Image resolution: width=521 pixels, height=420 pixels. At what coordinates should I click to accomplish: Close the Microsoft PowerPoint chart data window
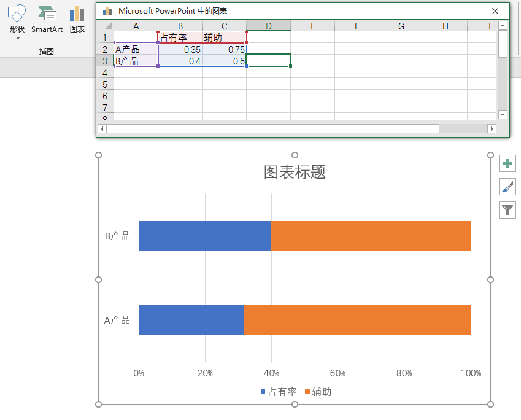(495, 11)
